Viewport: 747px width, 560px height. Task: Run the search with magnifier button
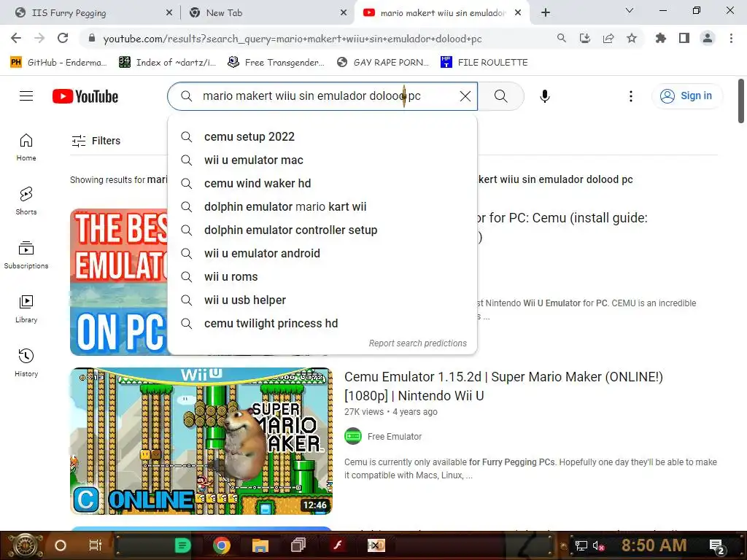click(x=500, y=96)
